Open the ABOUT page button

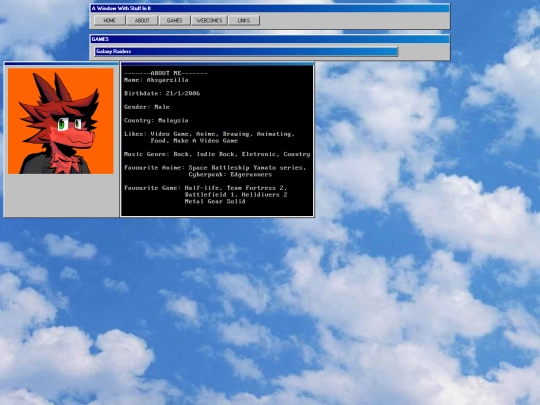tap(142, 21)
